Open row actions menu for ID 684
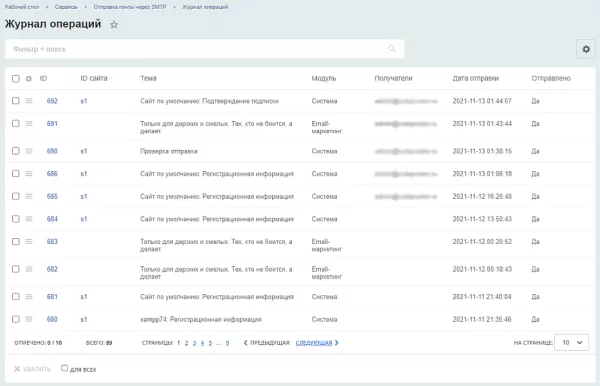600x386 pixels. (x=29, y=218)
